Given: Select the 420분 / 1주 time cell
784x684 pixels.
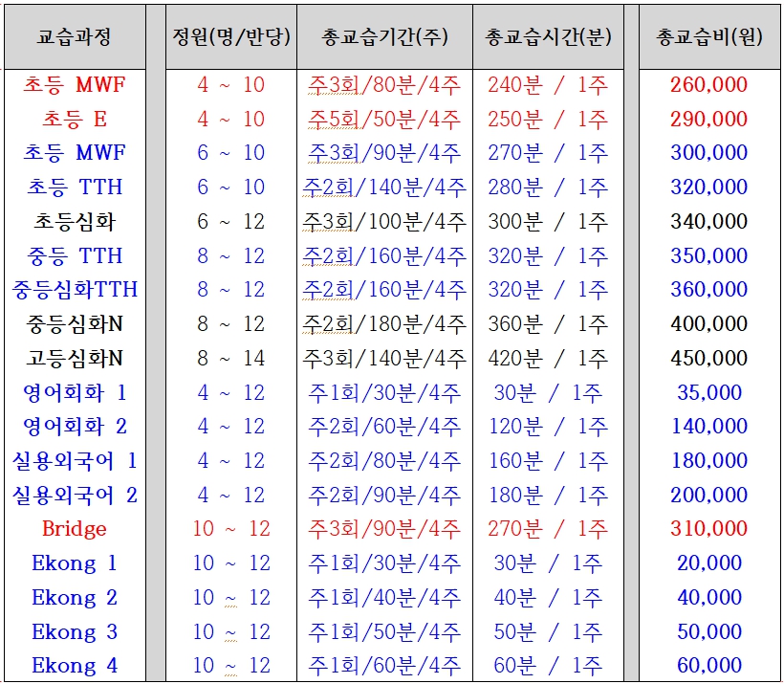Looking at the screenshot, I should tap(548, 359).
